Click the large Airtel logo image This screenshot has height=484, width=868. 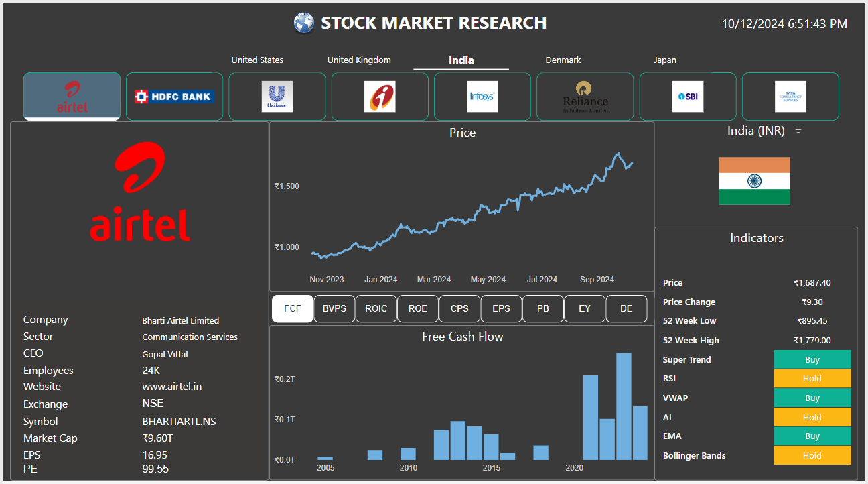point(140,192)
